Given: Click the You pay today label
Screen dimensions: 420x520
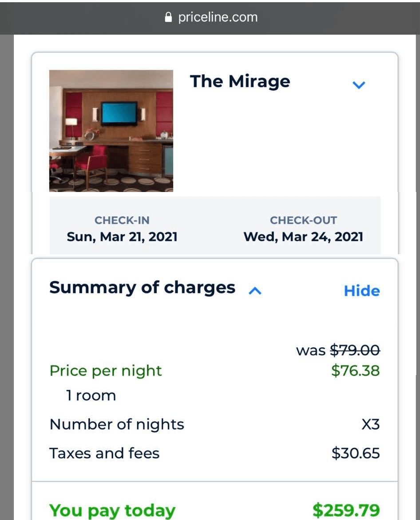Looking at the screenshot, I should tap(112, 511).
